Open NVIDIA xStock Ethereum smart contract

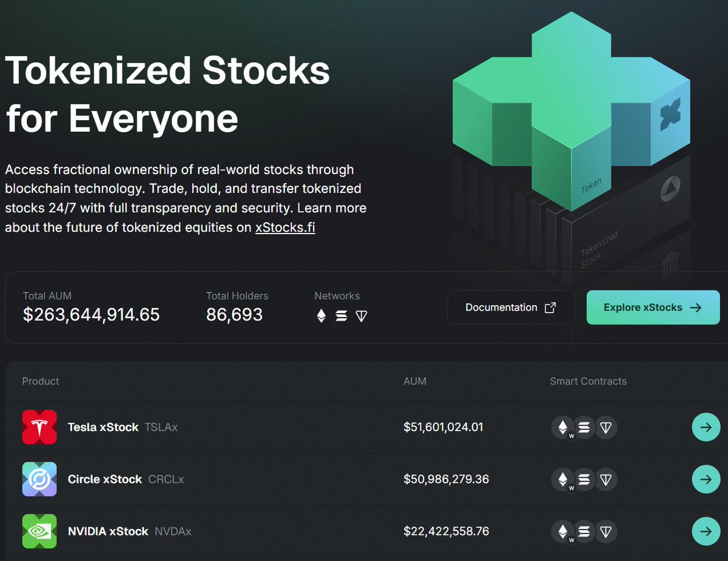(563, 532)
